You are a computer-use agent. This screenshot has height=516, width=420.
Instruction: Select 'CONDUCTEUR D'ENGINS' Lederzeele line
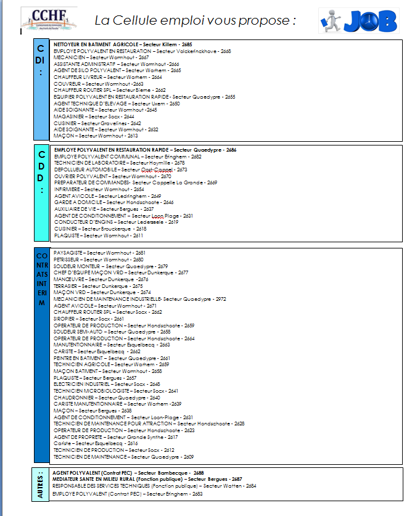click(x=116, y=223)
